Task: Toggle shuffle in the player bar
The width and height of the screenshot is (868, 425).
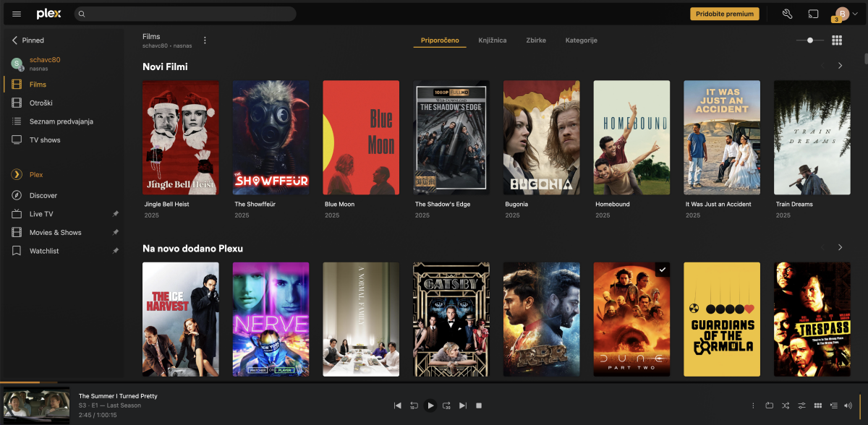Action: coord(786,405)
